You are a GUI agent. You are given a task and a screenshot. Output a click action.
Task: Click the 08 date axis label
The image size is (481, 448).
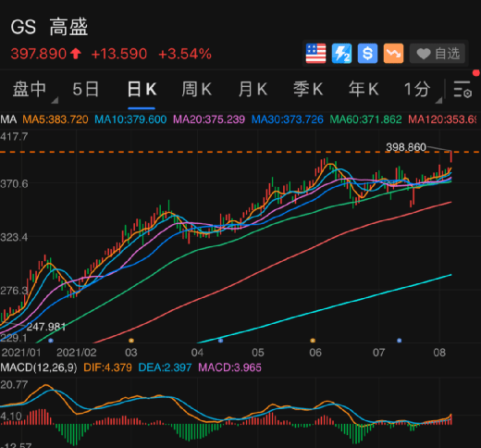[439, 353]
